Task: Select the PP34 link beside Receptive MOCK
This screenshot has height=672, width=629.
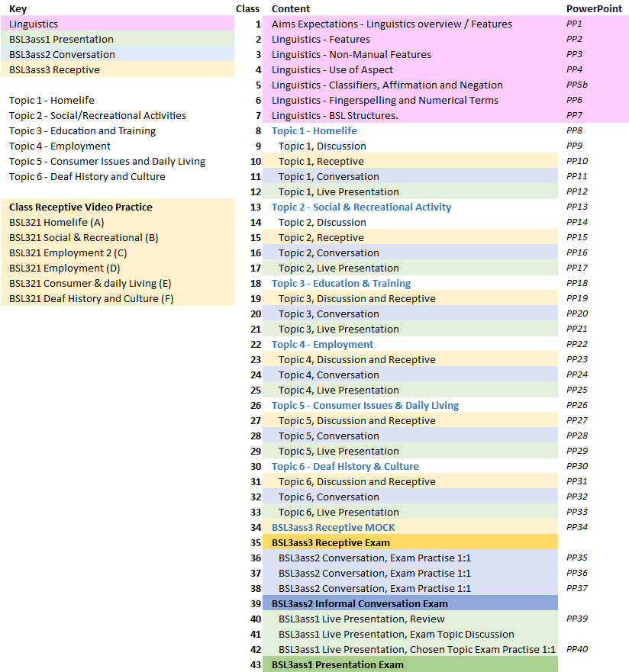Action: point(577,528)
